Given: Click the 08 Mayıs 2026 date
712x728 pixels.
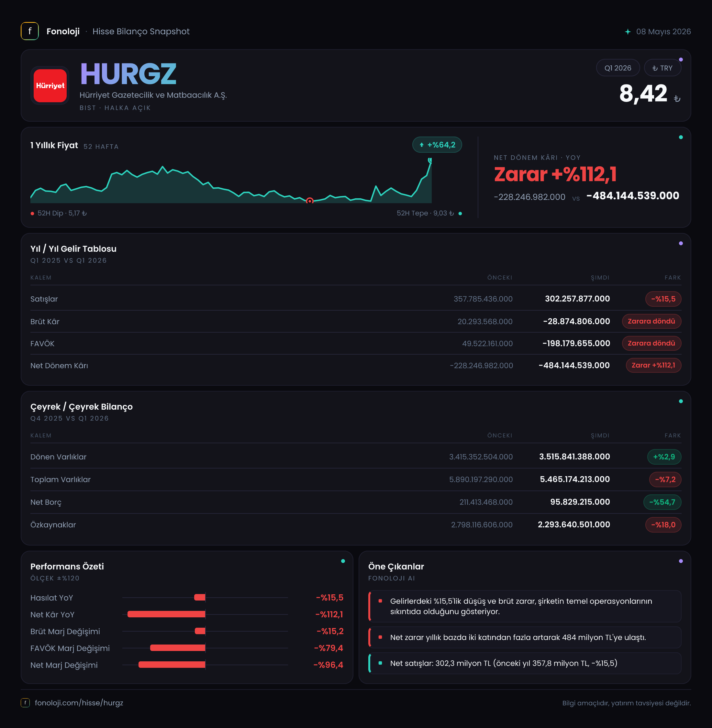Looking at the screenshot, I should pyautogui.click(x=663, y=32).
